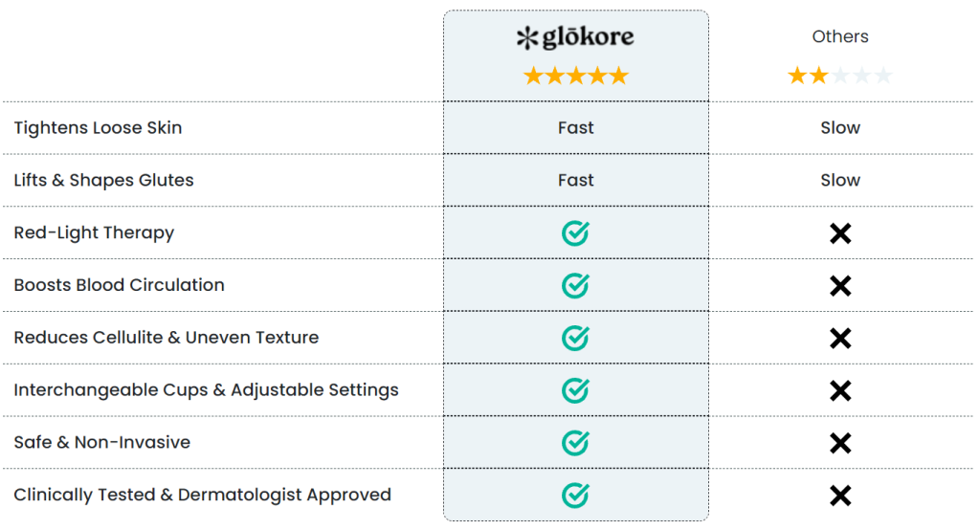Screen dimensions: 980x530
Task: Click green checkmark for Clinically Tested row
Action: pos(575,496)
